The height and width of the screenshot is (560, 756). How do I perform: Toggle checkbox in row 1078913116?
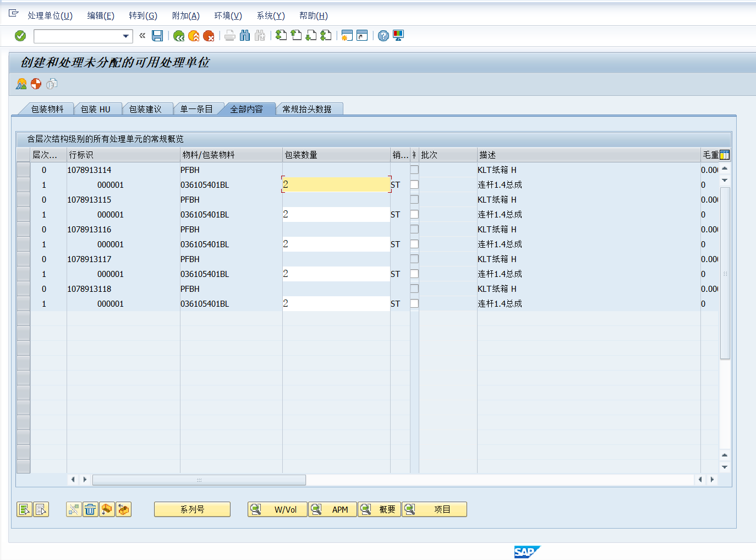click(414, 229)
